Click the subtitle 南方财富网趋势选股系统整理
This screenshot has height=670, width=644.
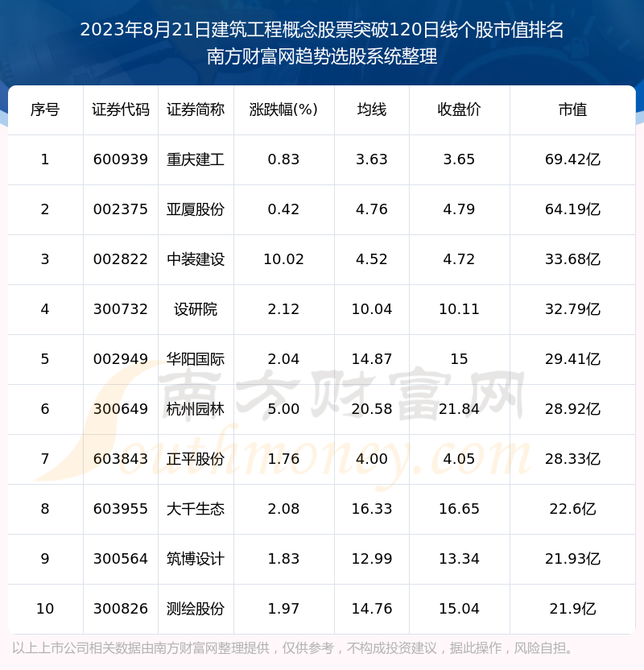pyautogui.click(x=322, y=56)
